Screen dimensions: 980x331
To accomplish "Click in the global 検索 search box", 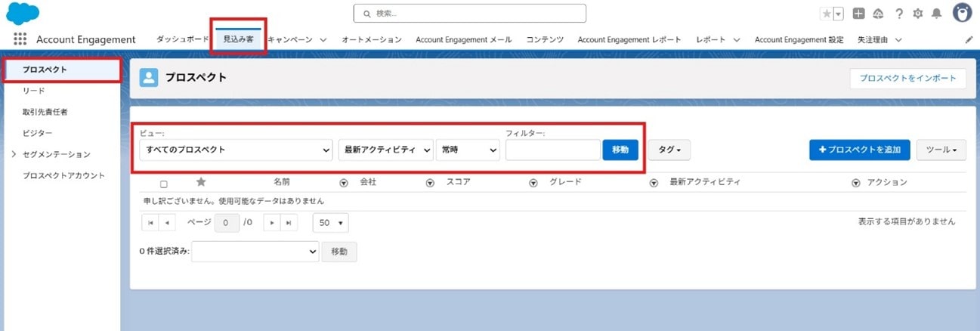I will [470, 14].
